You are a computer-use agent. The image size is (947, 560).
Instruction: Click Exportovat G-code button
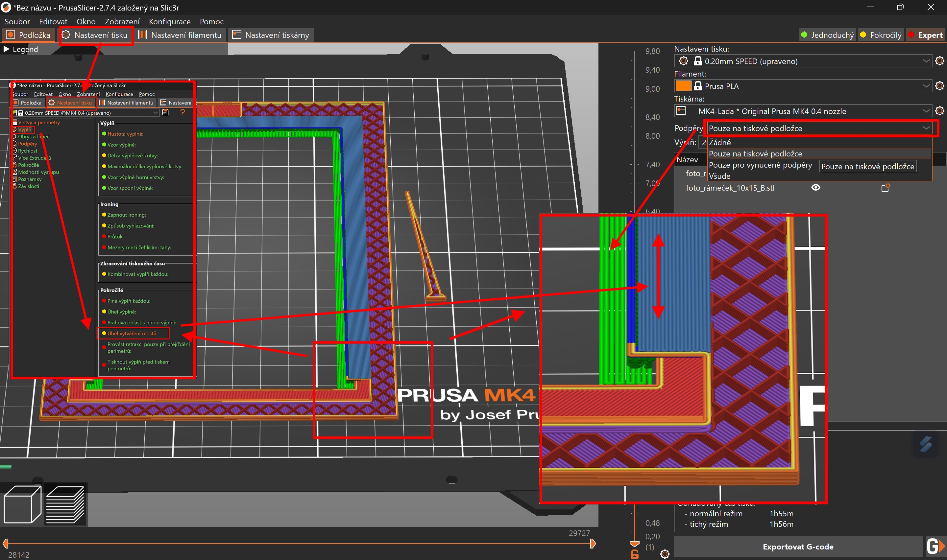click(798, 547)
